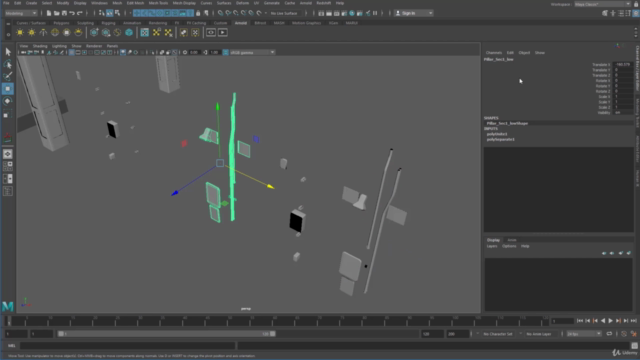Viewport: 640px width, 360px height.
Task: Click the MEL command line input
Action: coord(127,346)
